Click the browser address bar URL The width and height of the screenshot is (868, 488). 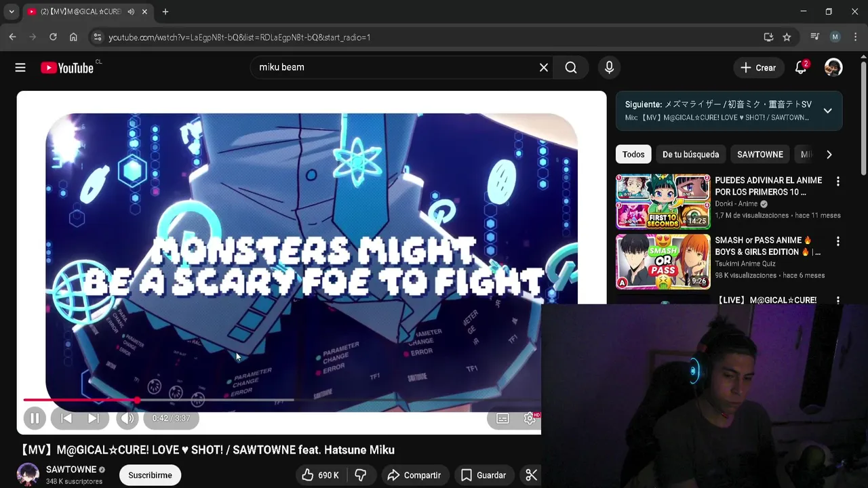pos(239,37)
